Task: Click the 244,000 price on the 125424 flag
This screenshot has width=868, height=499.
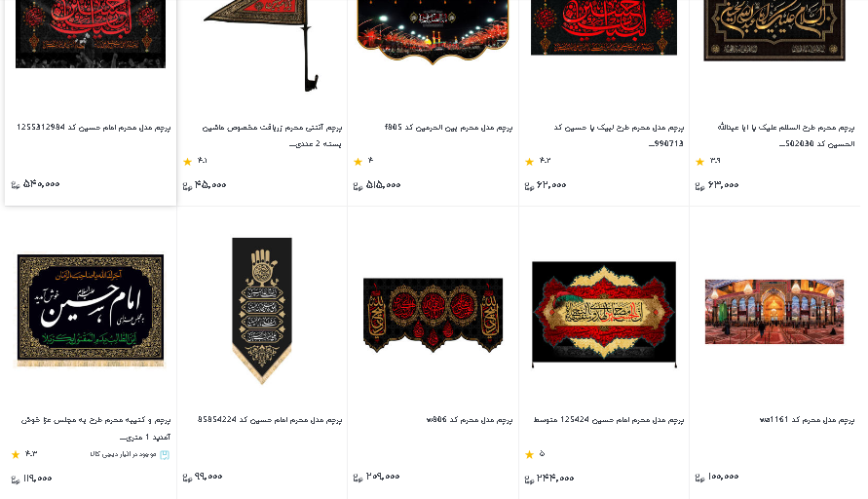Action: click(x=555, y=478)
